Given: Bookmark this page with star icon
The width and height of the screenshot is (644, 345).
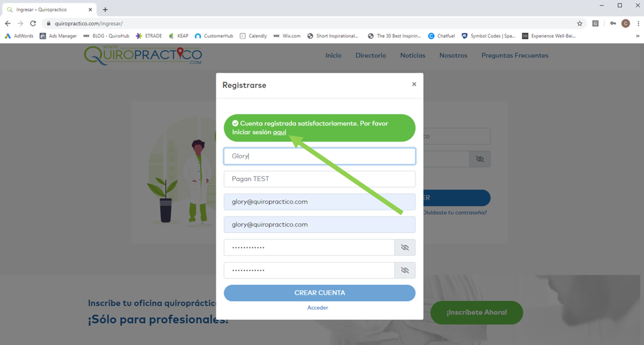Looking at the screenshot, I should point(580,23).
